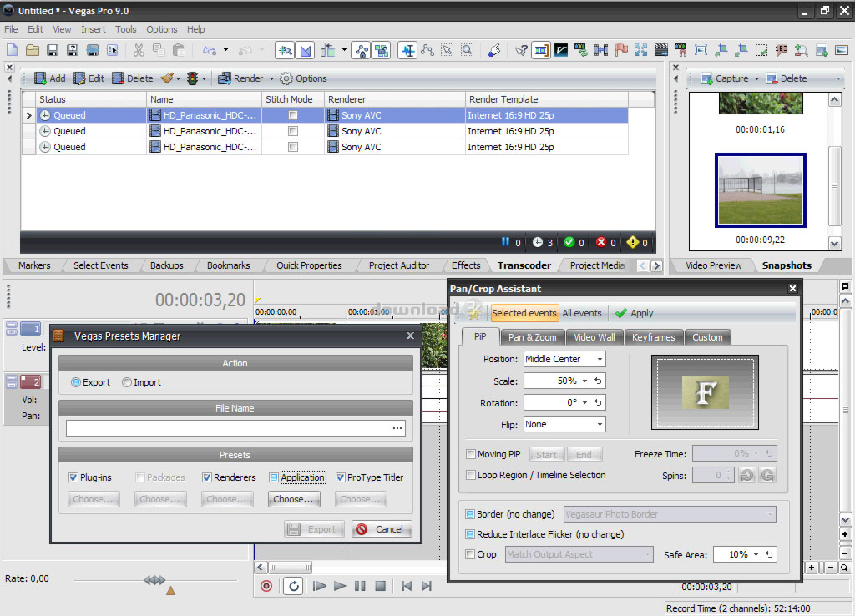Save the project using the floppy icon

(x=53, y=51)
